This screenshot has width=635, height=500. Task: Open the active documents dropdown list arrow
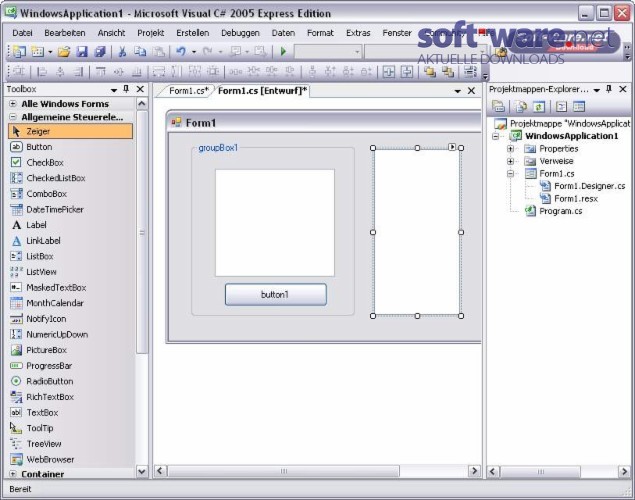click(458, 91)
